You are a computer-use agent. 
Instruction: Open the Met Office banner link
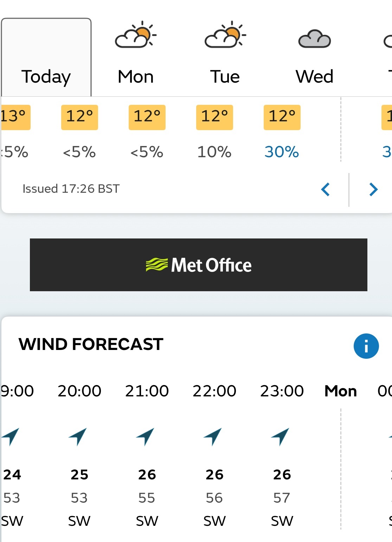pyautogui.click(x=199, y=265)
